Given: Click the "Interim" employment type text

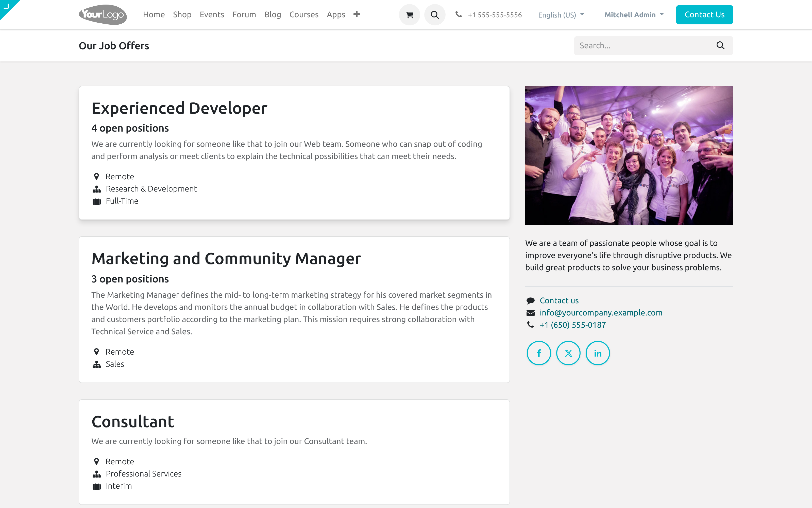Looking at the screenshot, I should click(119, 486).
